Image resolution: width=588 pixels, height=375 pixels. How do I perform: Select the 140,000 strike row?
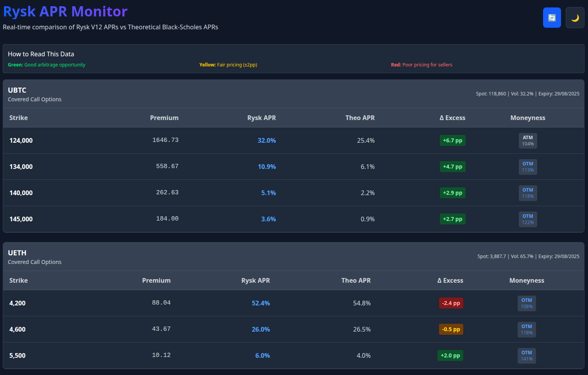point(293,193)
